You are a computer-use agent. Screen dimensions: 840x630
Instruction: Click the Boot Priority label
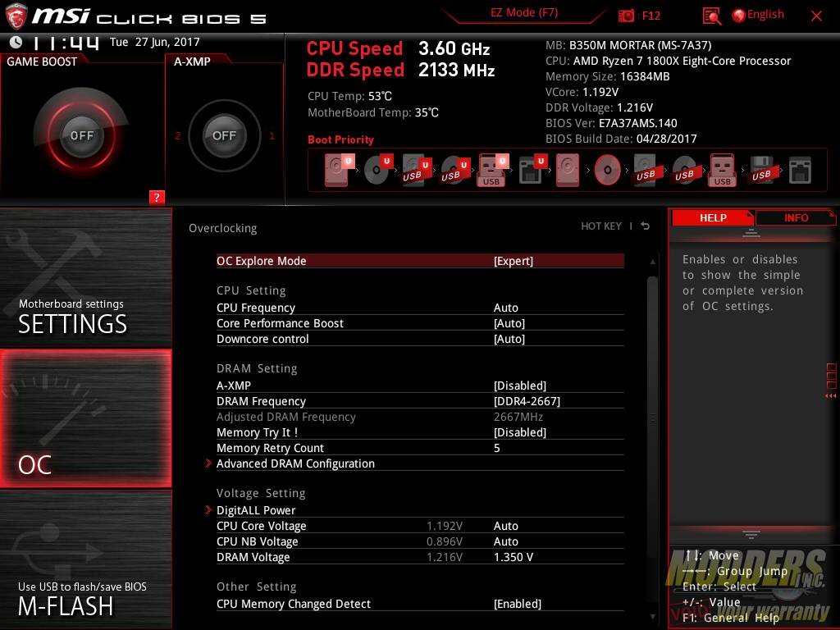click(x=340, y=139)
